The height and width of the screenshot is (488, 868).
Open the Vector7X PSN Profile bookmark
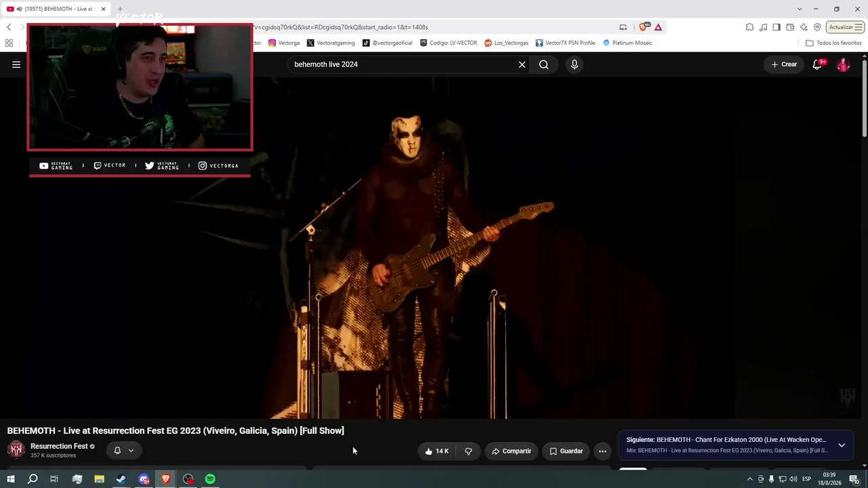(566, 43)
